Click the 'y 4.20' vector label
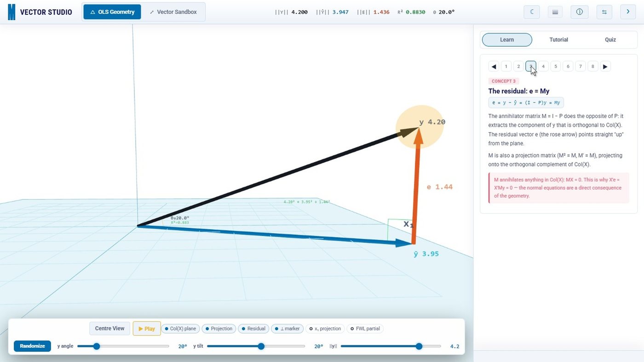The height and width of the screenshot is (362, 644). 432,122
